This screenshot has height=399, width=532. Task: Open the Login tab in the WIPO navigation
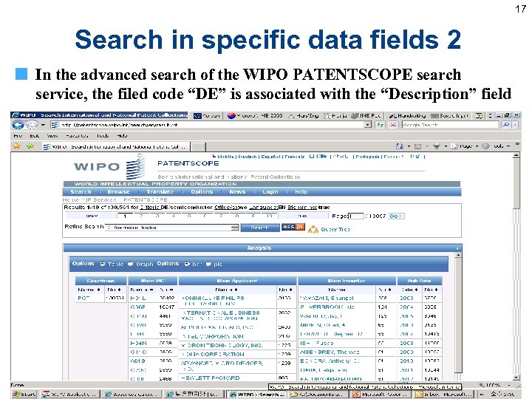(x=270, y=191)
